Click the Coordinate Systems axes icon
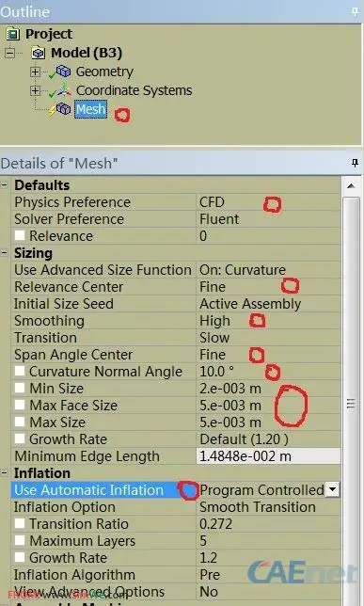364x606 pixels. [x=64, y=90]
